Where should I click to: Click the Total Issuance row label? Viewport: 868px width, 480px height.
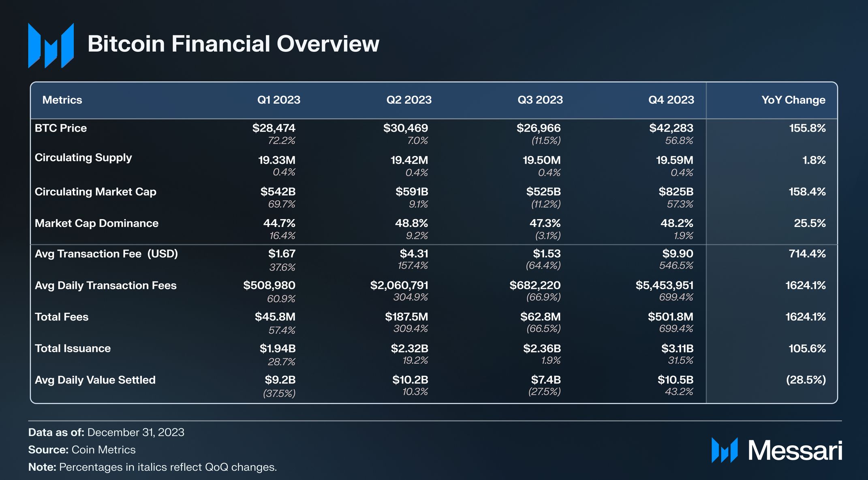73,348
